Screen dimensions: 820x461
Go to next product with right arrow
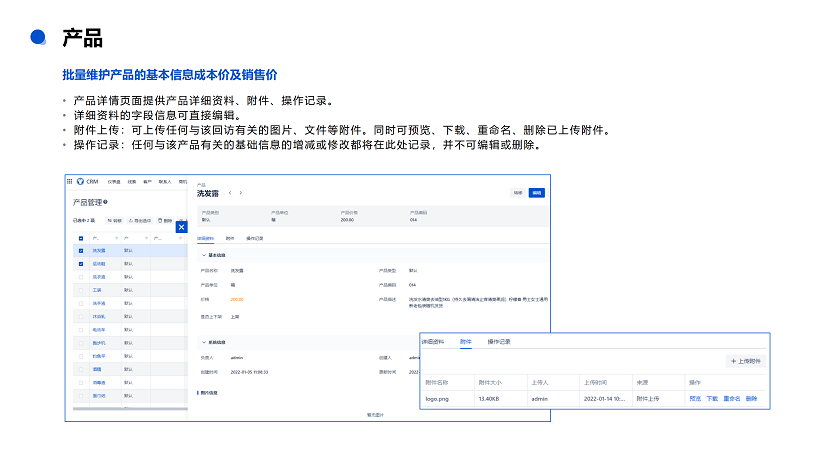tap(241, 193)
